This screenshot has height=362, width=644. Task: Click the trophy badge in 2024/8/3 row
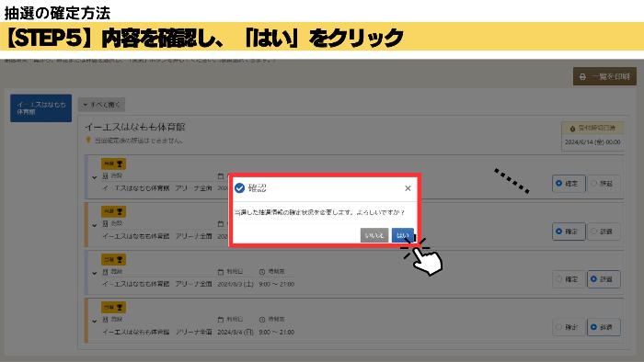(x=113, y=259)
